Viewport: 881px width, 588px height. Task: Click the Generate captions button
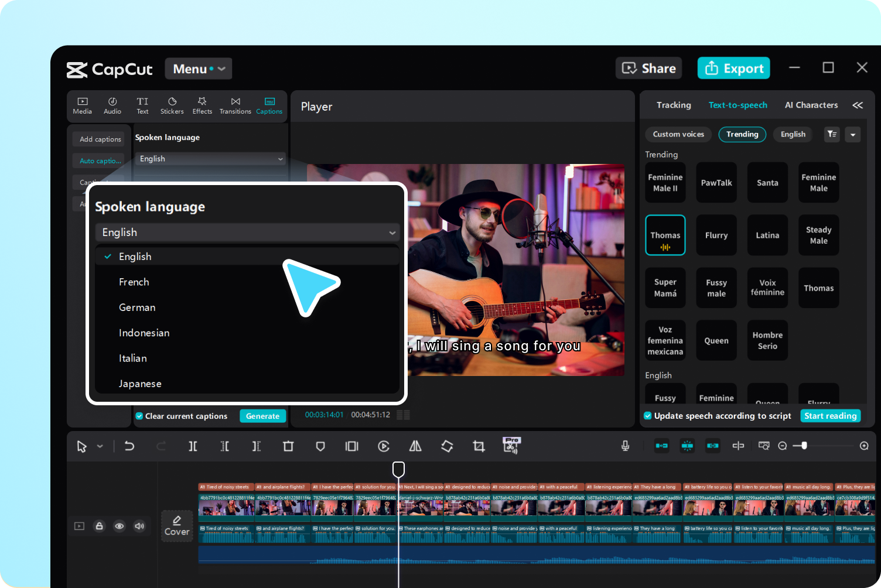click(x=262, y=416)
